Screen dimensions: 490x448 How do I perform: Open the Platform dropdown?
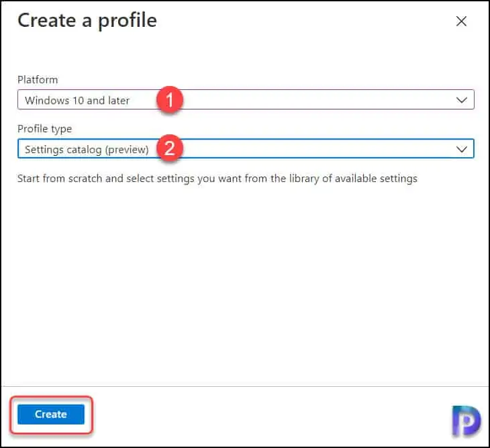click(x=246, y=99)
